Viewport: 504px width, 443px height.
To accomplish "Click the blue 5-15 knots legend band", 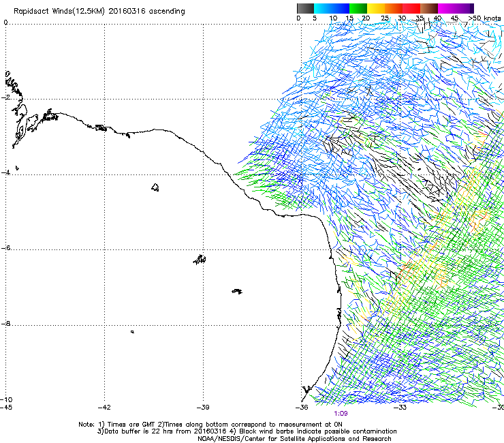I will pos(332,8).
